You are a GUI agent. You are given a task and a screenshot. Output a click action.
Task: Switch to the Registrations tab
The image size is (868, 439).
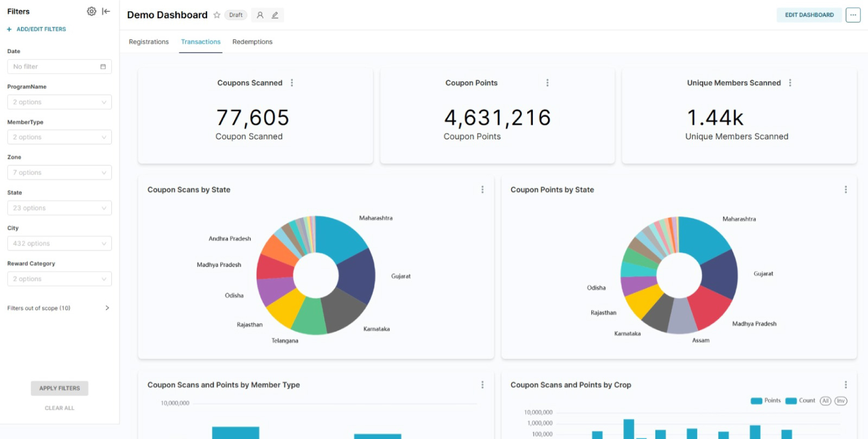click(149, 42)
